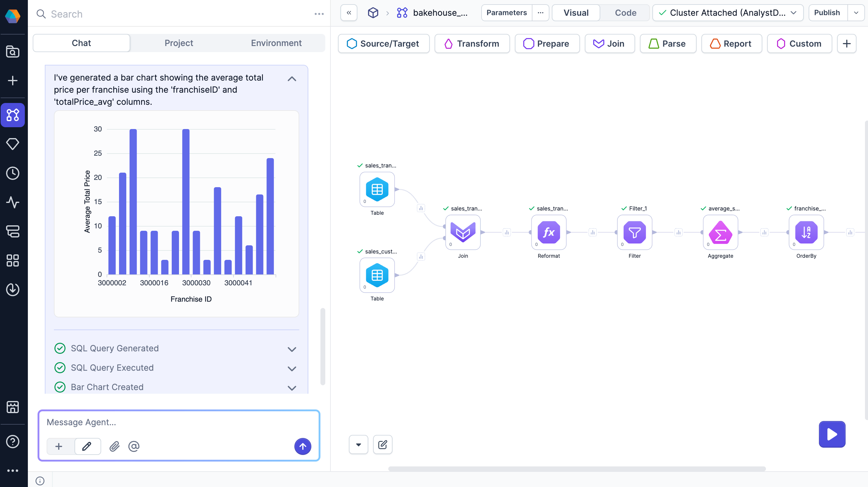
Task: Attach a file in the message composer
Action: (114, 446)
